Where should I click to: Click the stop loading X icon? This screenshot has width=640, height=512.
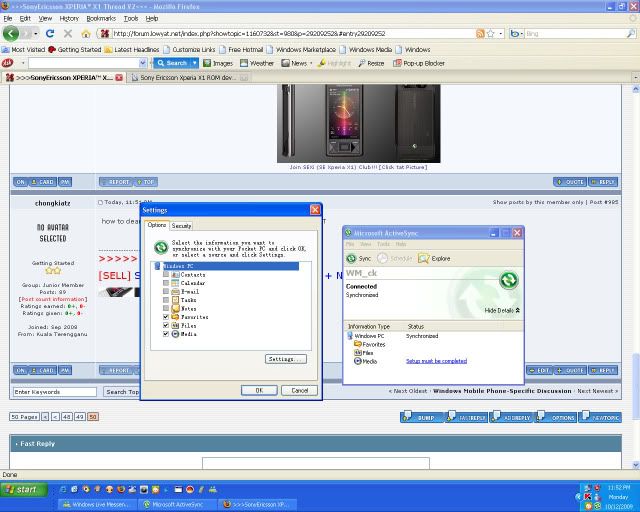(x=68, y=33)
